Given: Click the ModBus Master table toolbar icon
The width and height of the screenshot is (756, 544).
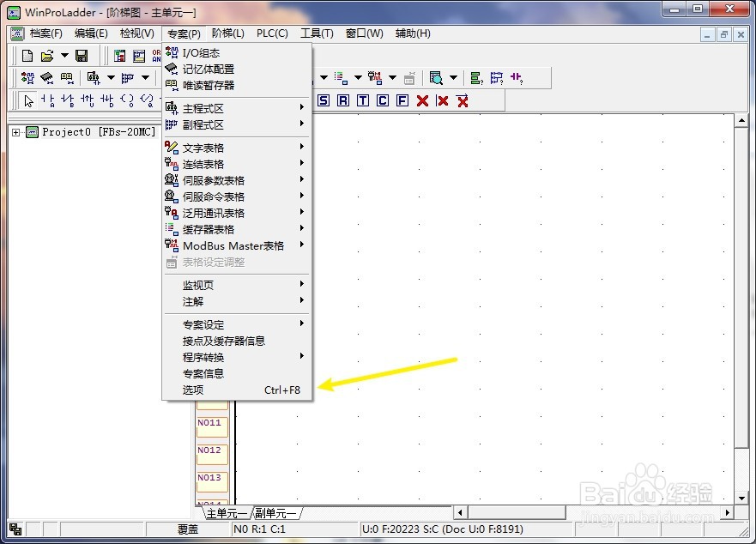Looking at the screenshot, I should [375, 77].
